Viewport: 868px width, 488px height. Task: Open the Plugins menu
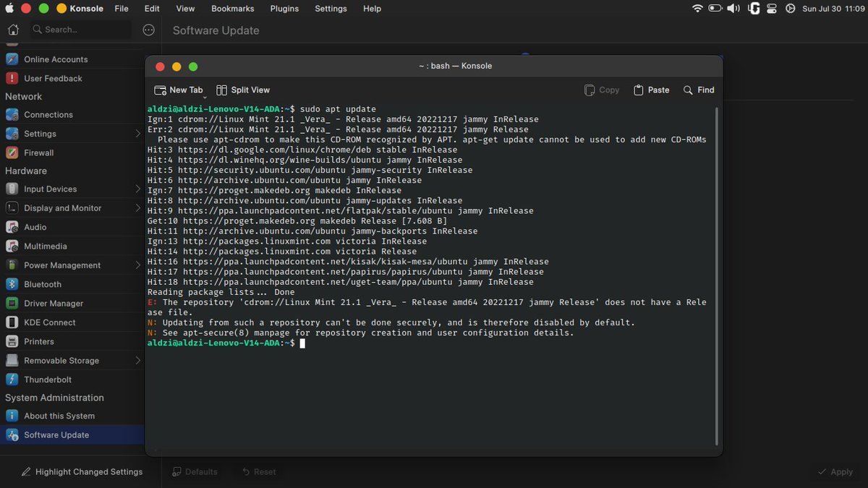click(284, 9)
